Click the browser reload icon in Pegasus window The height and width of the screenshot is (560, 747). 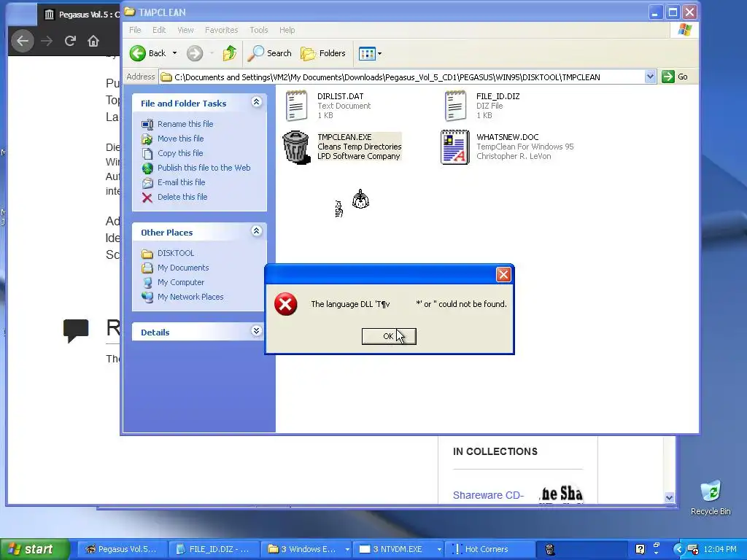[x=70, y=41]
